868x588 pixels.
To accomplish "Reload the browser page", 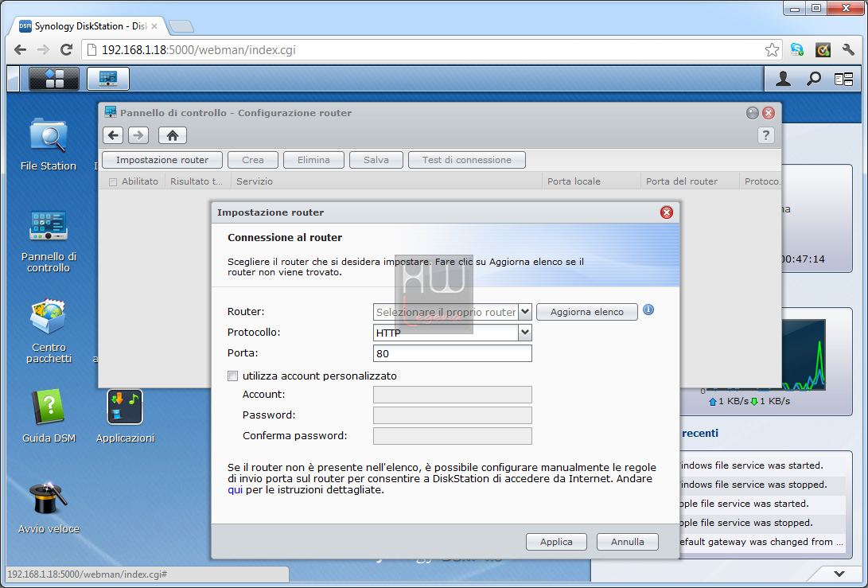I will [66, 50].
